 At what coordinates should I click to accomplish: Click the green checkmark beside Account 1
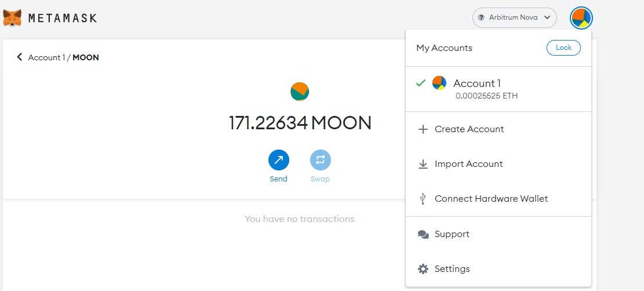pyautogui.click(x=421, y=83)
